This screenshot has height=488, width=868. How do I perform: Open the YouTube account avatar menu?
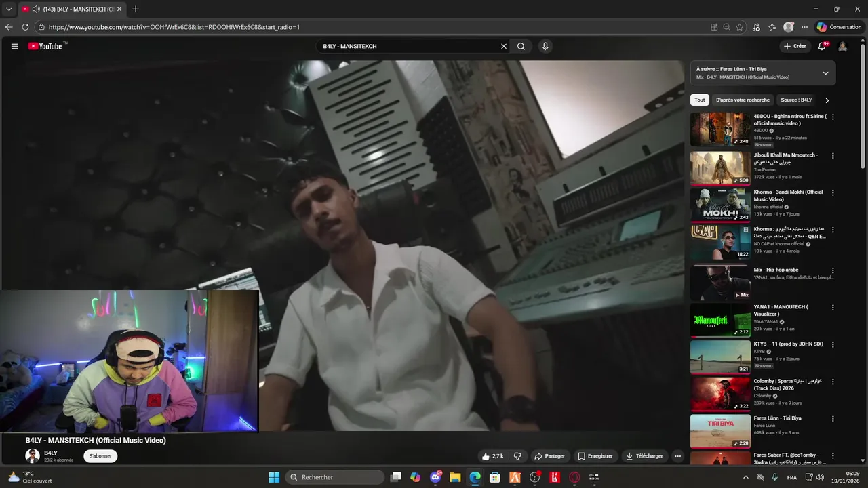(x=842, y=46)
